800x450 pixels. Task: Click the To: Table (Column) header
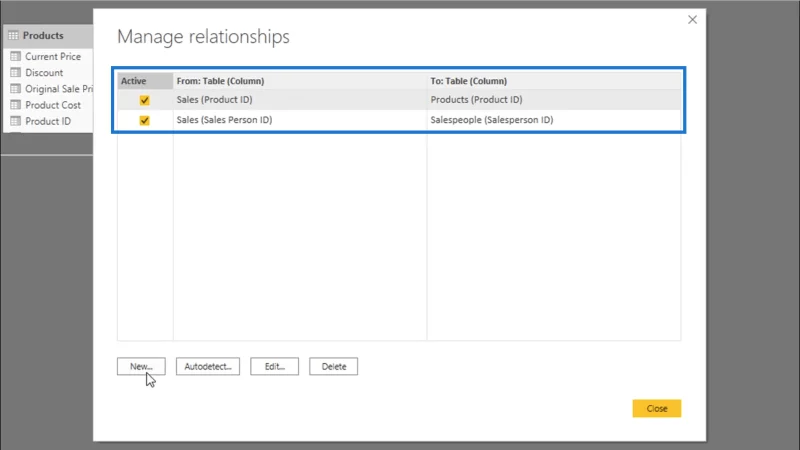554,81
